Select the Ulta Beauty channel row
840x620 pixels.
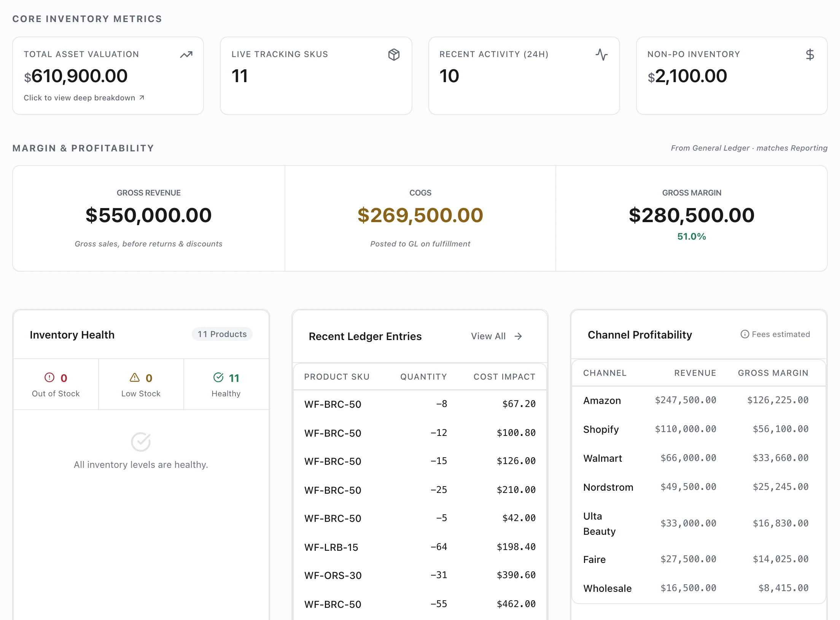tap(698, 523)
